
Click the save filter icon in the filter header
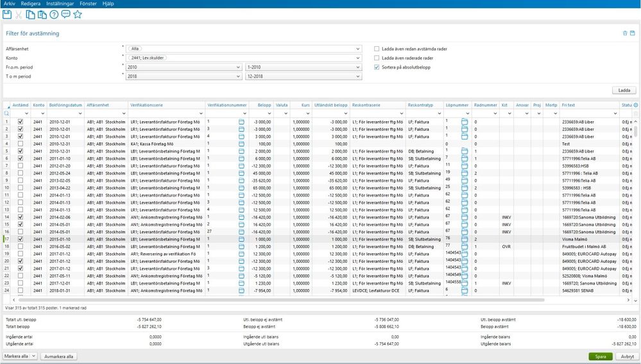coord(633,33)
